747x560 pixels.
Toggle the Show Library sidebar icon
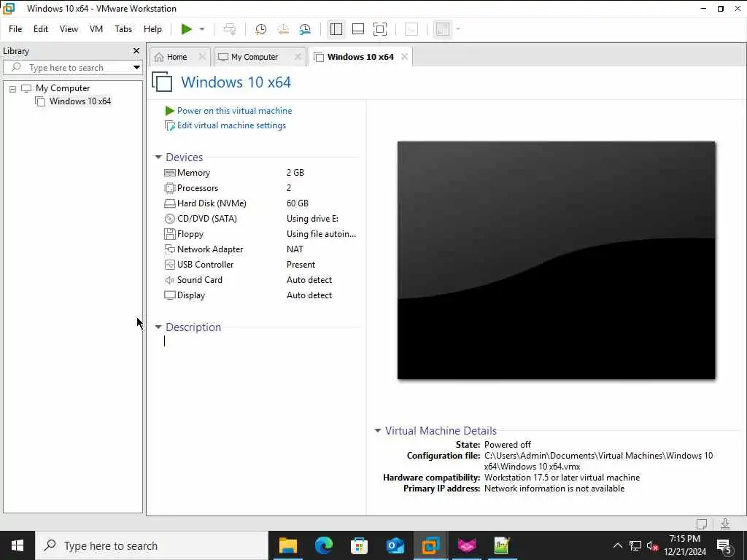point(336,29)
